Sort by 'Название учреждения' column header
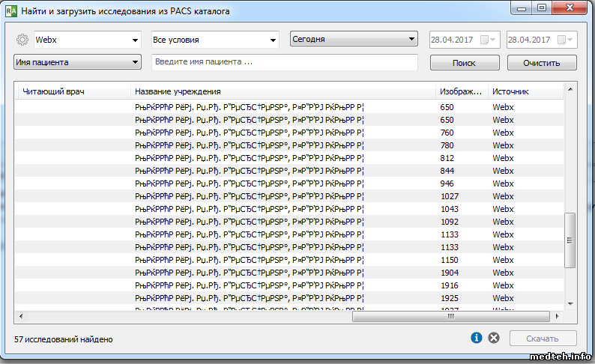 coord(283,91)
